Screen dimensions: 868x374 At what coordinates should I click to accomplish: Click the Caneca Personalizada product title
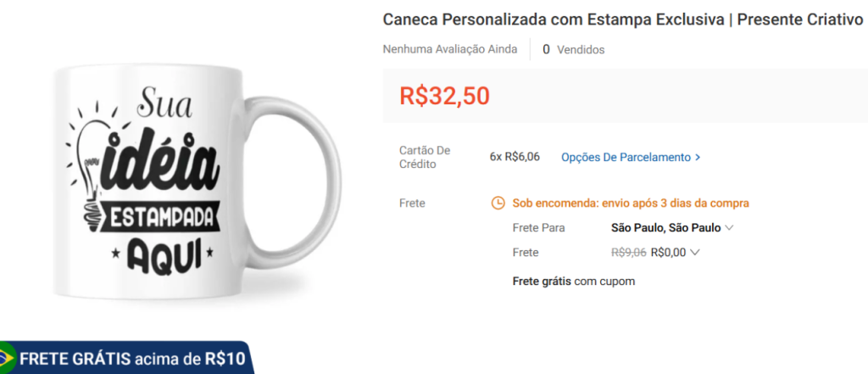(x=625, y=20)
